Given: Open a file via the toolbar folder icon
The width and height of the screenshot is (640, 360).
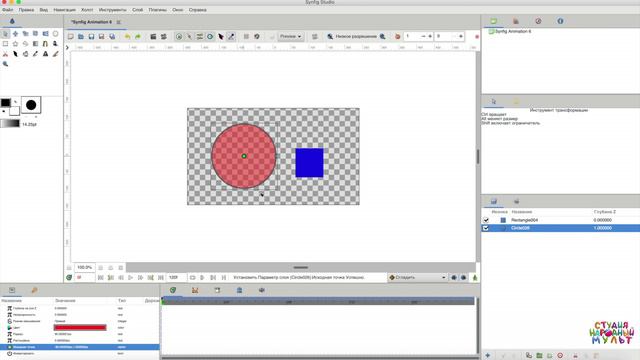Looking at the screenshot, I should click(x=81, y=37).
